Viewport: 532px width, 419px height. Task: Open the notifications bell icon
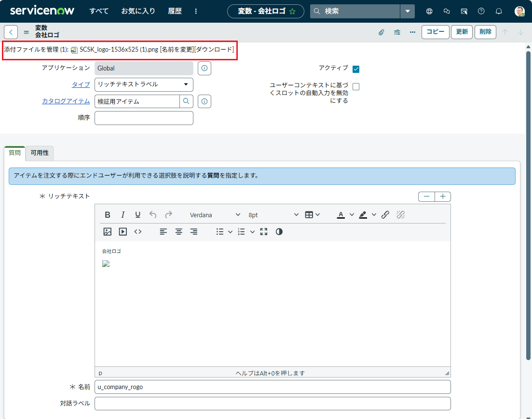pyautogui.click(x=499, y=11)
